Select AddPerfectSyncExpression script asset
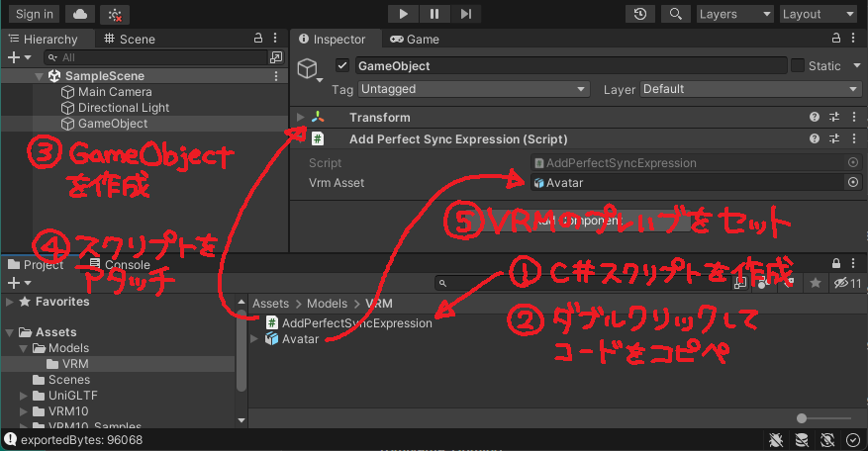868x451 pixels. tap(356, 322)
